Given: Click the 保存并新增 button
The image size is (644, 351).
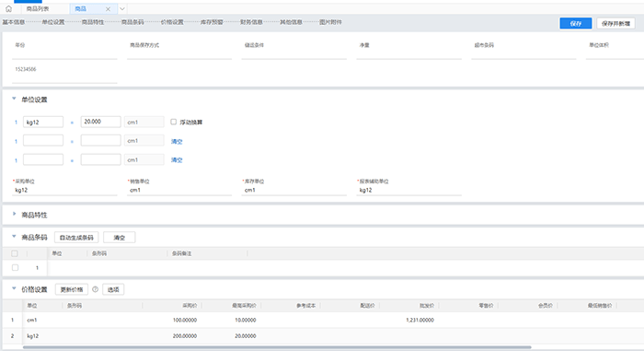Looking at the screenshot, I should (x=615, y=23).
